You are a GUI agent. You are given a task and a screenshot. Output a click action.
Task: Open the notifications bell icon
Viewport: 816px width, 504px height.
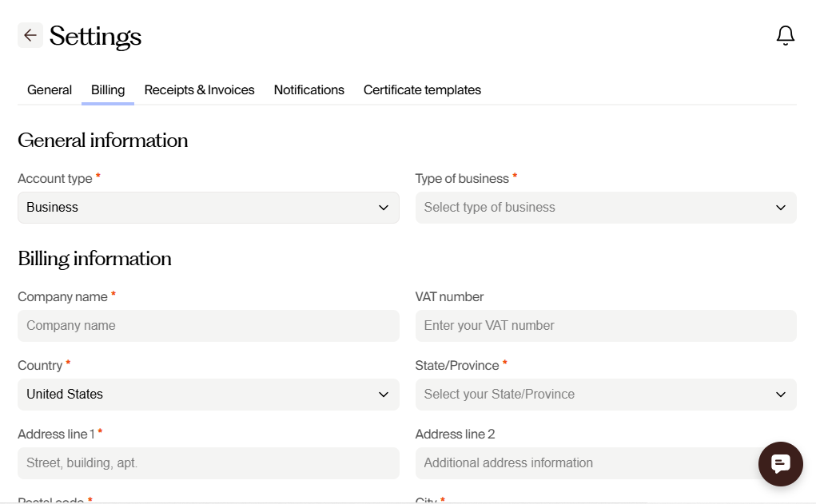click(785, 35)
